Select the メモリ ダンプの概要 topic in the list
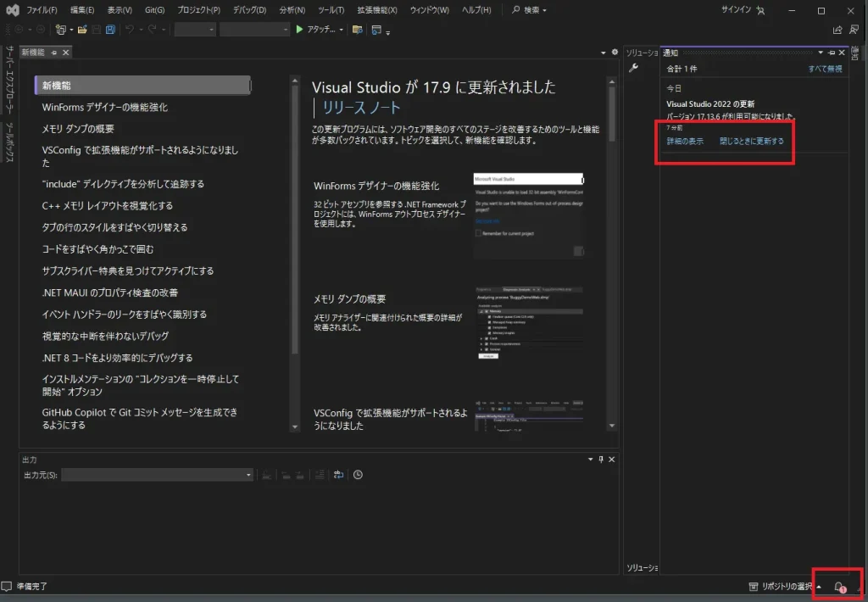 click(78, 129)
